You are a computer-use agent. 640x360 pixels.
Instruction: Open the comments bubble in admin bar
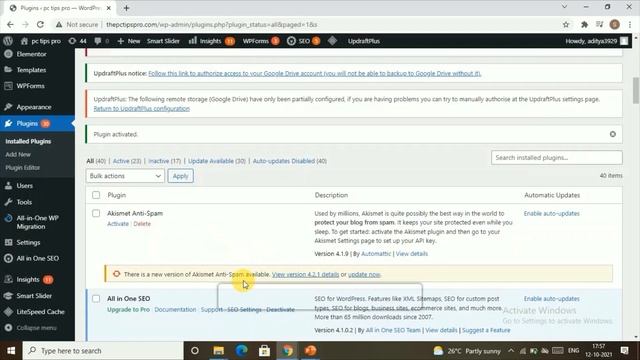coord(101,41)
